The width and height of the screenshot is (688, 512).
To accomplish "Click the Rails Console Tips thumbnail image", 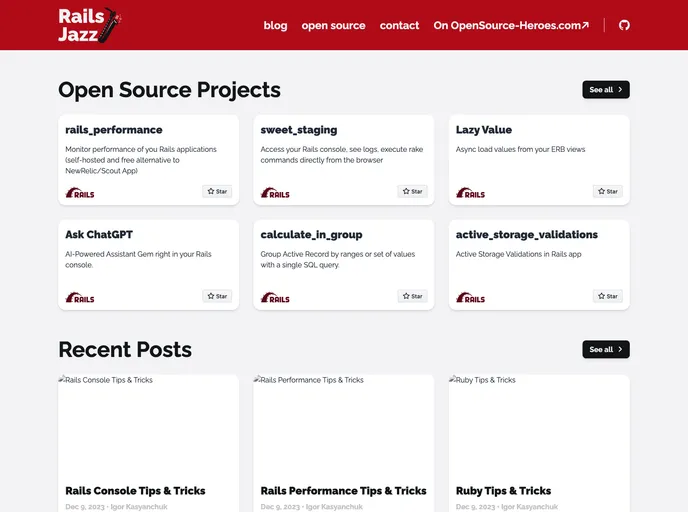I will click(148, 426).
